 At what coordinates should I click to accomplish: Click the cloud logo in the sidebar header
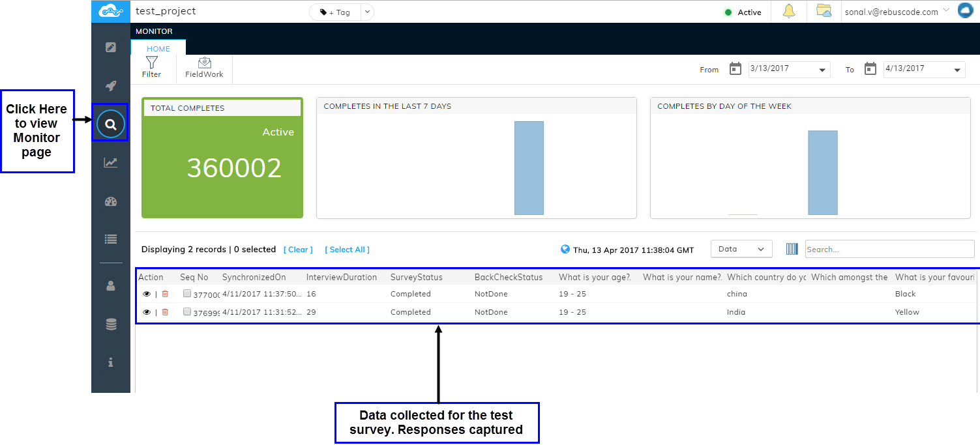click(111, 11)
